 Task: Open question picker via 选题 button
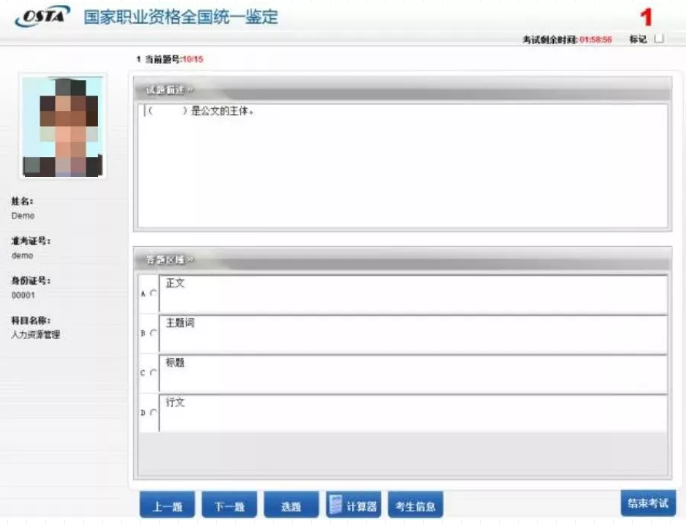pos(291,506)
